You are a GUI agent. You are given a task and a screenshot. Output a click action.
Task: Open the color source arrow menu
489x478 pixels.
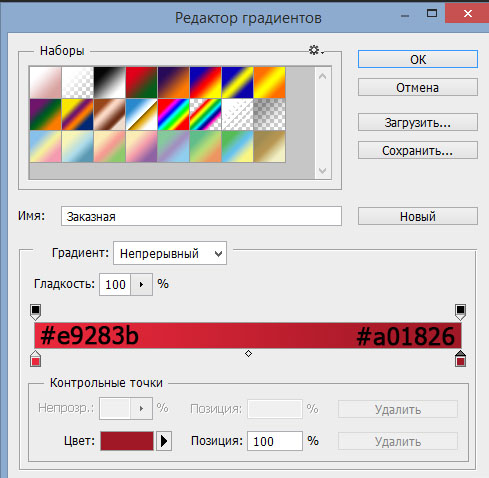pyautogui.click(x=164, y=441)
